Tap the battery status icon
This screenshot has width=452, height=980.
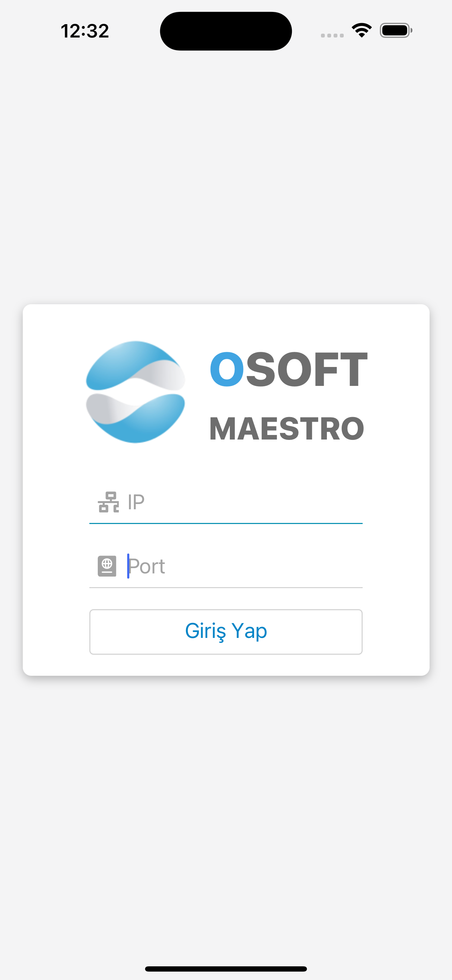point(396,30)
